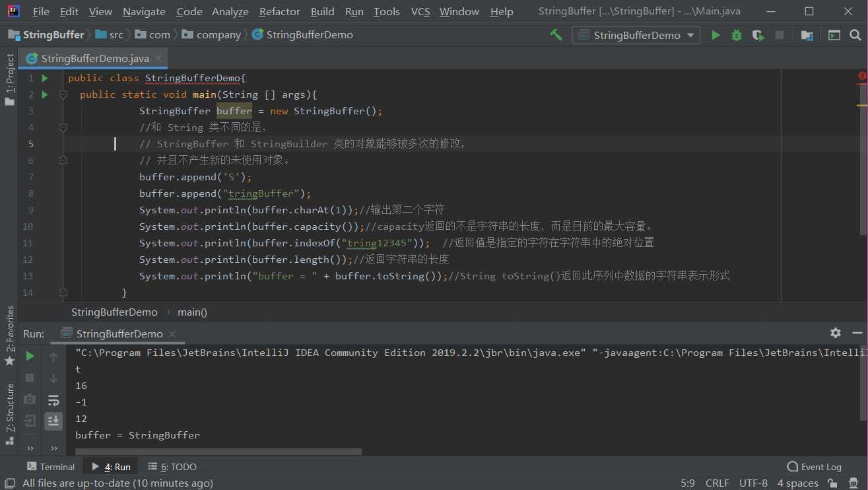
Task: Start debugging with the green bug icon
Action: (x=737, y=35)
